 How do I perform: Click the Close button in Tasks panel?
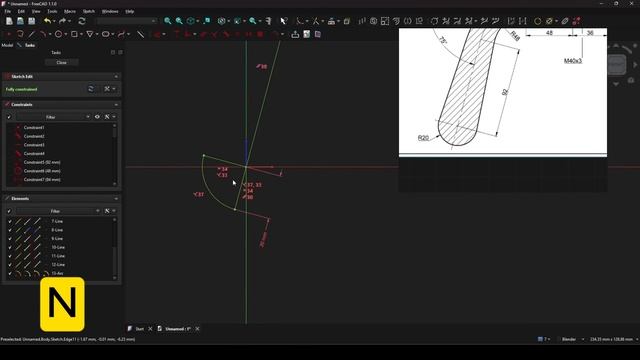tap(62, 62)
